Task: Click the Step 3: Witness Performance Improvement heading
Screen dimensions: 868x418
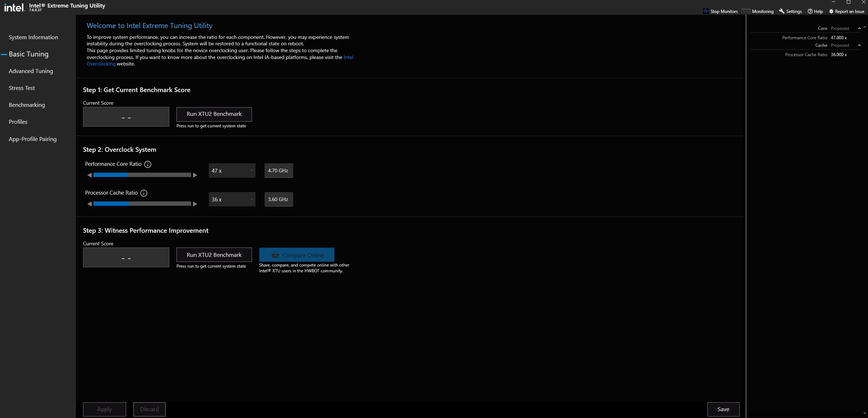Action: pos(146,231)
